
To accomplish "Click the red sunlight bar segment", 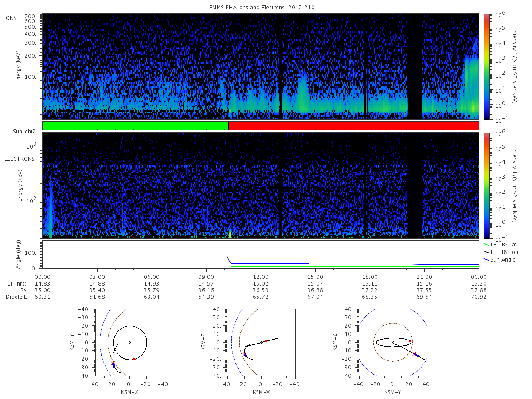I will [x=353, y=126].
